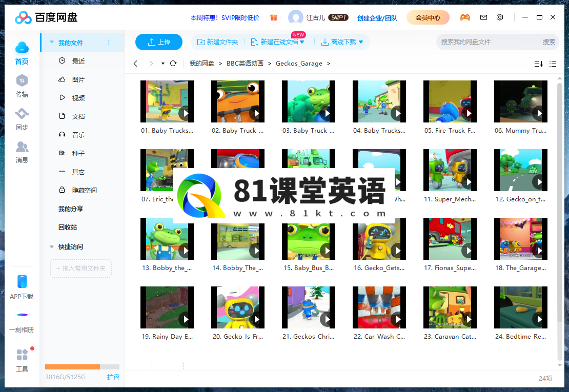Viewport: 569px width, 392px height.
Task: Open the 传输 transfer icon
Action: point(22,80)
